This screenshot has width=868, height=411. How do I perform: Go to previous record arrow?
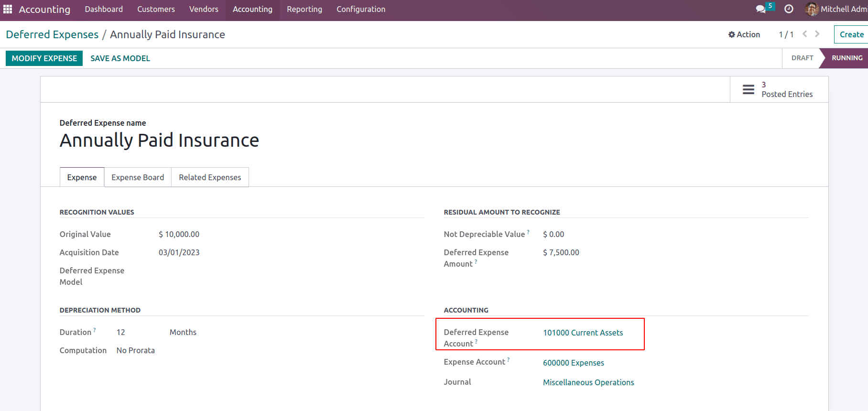tap(805, 34)
